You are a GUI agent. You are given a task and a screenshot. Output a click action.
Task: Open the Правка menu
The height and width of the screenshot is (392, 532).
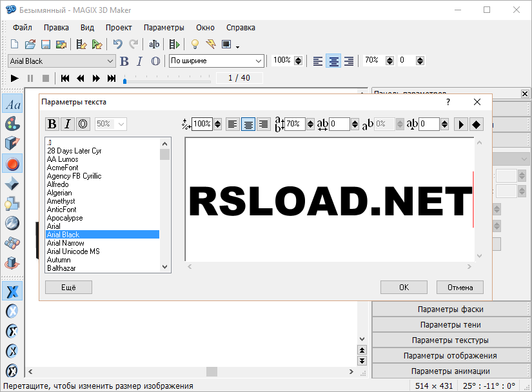click(56, 28)
